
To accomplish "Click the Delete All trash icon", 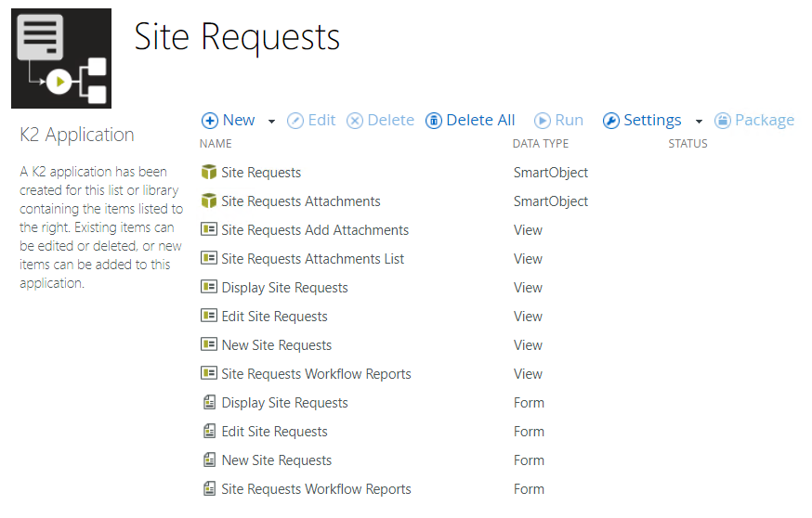I will coord(434,121).
